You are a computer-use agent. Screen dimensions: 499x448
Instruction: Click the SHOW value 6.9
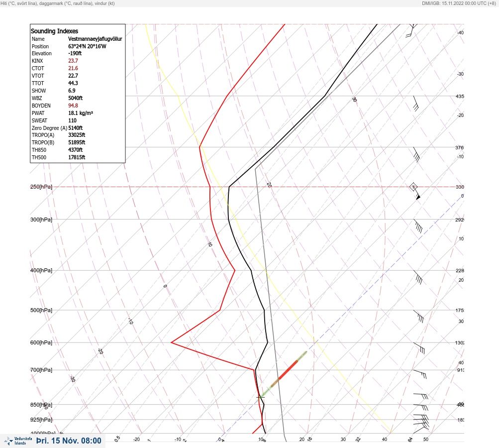(72, 91)
